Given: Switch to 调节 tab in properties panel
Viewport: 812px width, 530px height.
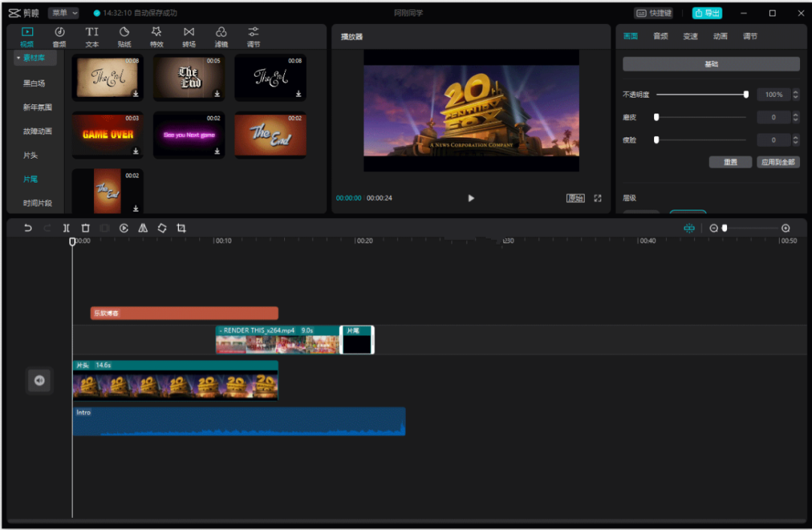Looking at the screenshot, I should (750, 36).
